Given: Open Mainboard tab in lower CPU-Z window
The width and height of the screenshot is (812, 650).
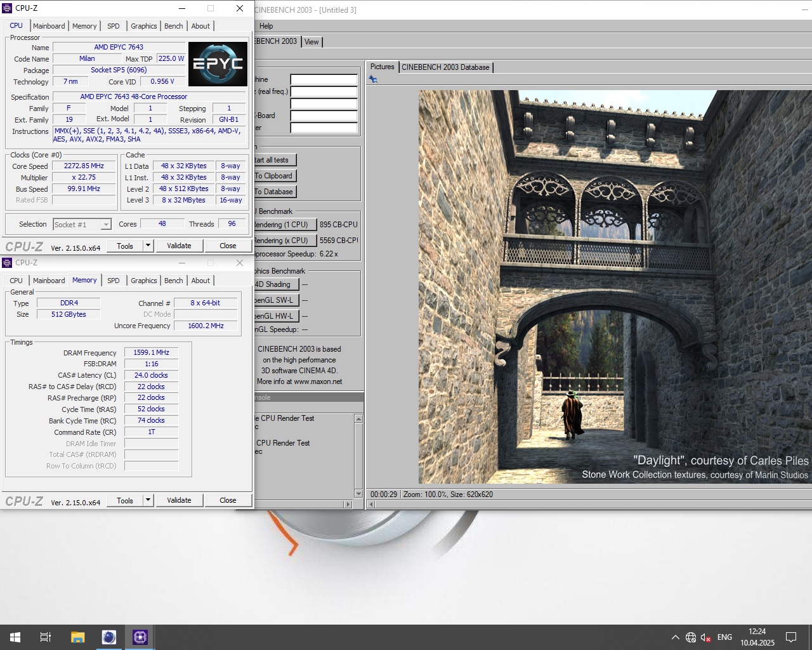Looking at the screenshot, I should click(49, 281).
